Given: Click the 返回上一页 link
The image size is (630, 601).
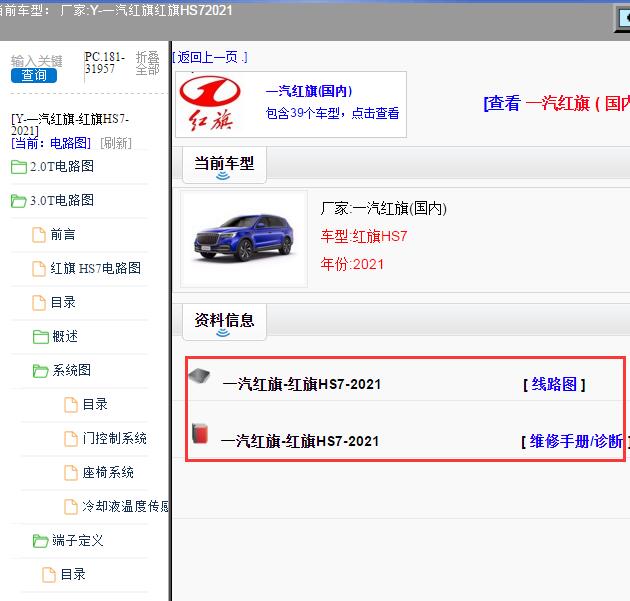Looking at the screenshot, I should [210, 57].
